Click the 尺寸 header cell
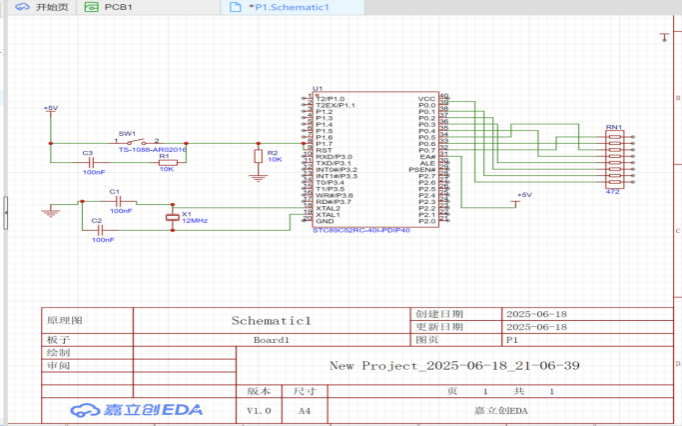Image resolution: width=682 pixels, height=426 pixels. 304,391
